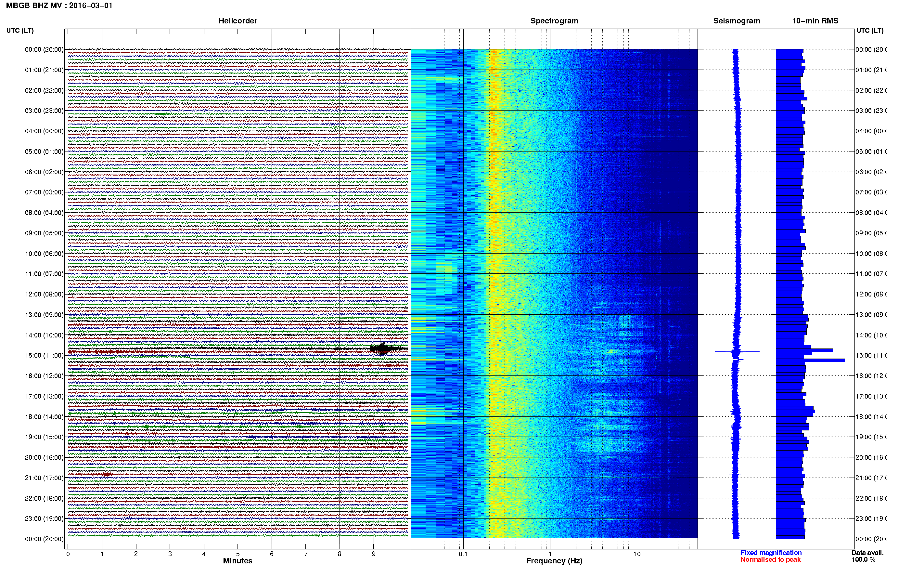Click the left 16:00 (12:00) time label
Viewport: 924px width, 578px height.
[x=44, y=376]
